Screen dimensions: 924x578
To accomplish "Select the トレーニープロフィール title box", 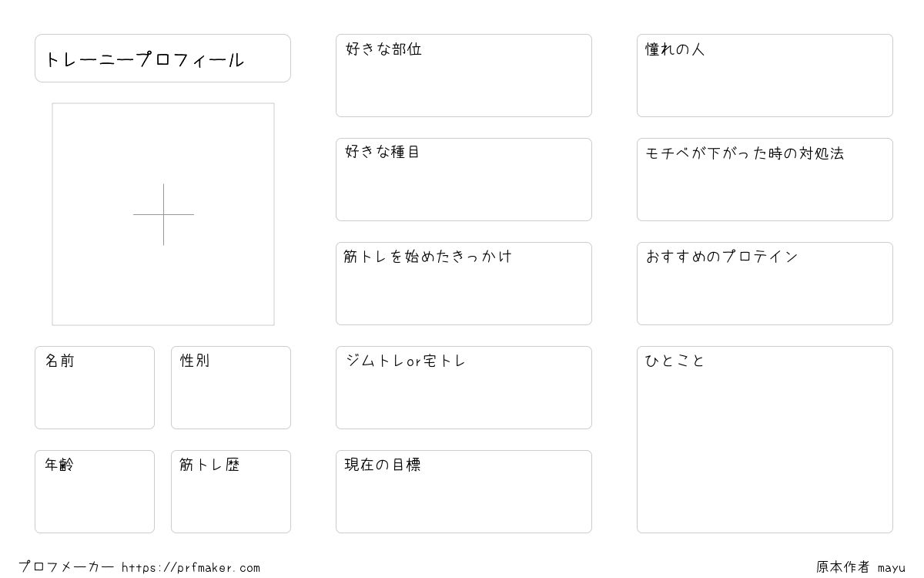I will 162,58.
